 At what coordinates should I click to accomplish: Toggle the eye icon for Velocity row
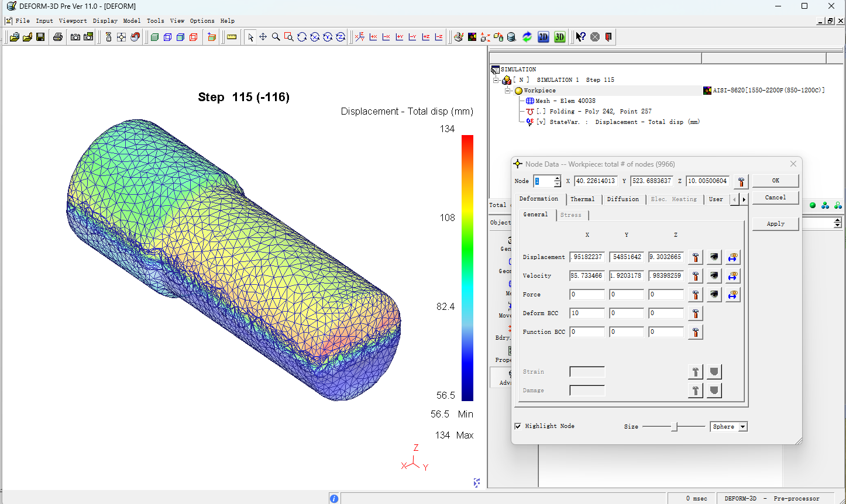tap(714, 276)
